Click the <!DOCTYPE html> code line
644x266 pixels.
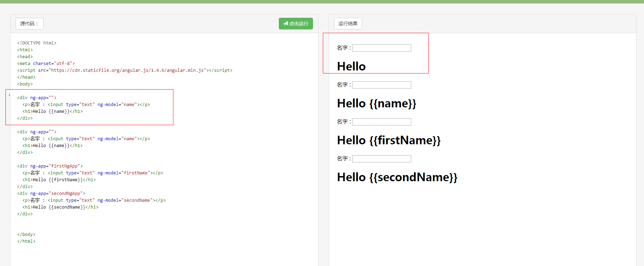37,43
